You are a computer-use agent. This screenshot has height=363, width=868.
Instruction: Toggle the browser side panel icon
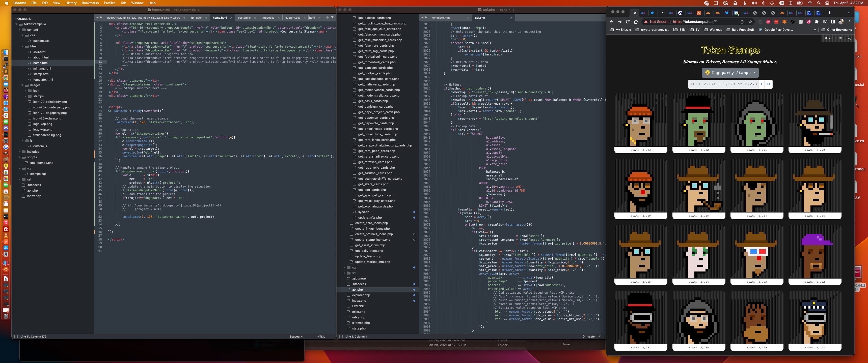coord(833,21)
